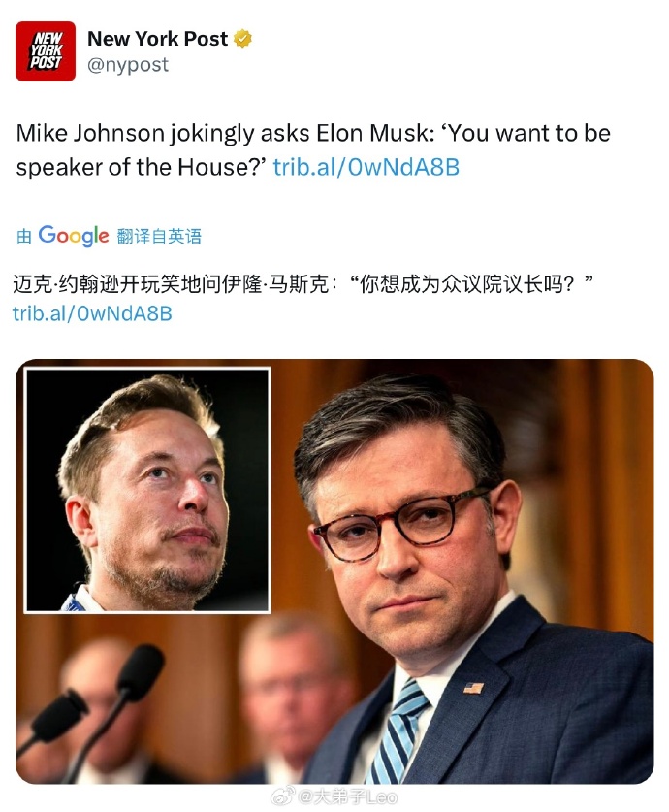Click the gold verified badge
The image size is (669, 812).
click(x=242, y=39)
